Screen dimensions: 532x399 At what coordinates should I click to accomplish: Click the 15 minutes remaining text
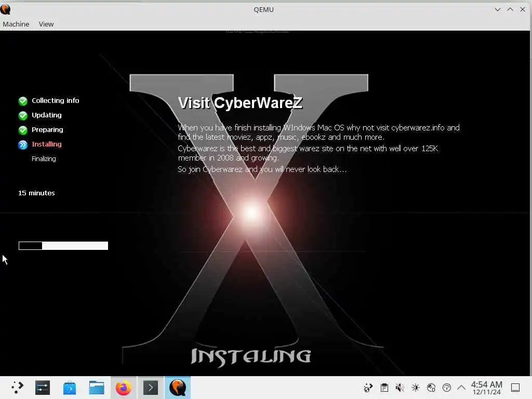click(36, 193)
